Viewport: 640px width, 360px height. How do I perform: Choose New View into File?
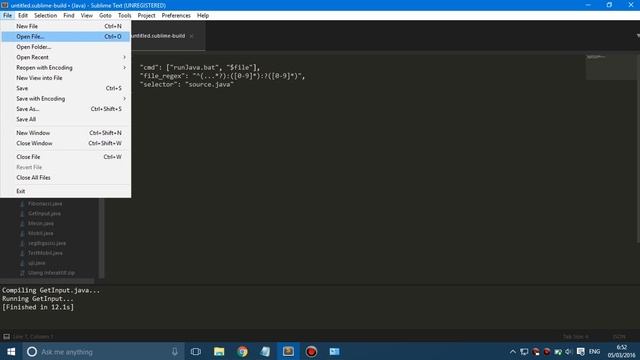(x=66, y=78)
